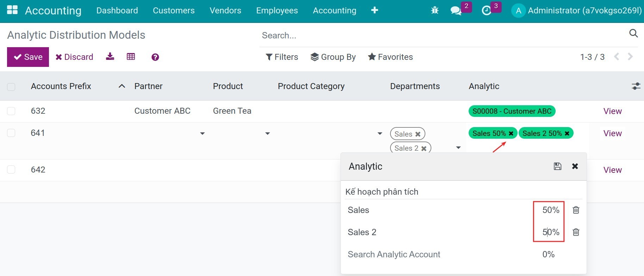
Task: Select the row 632 checkbox
Action: (11, 111)
